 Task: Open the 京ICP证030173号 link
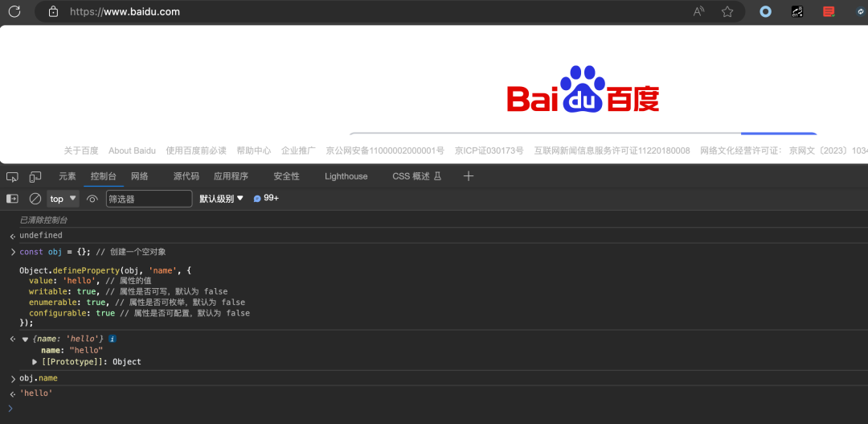(489, 150)
